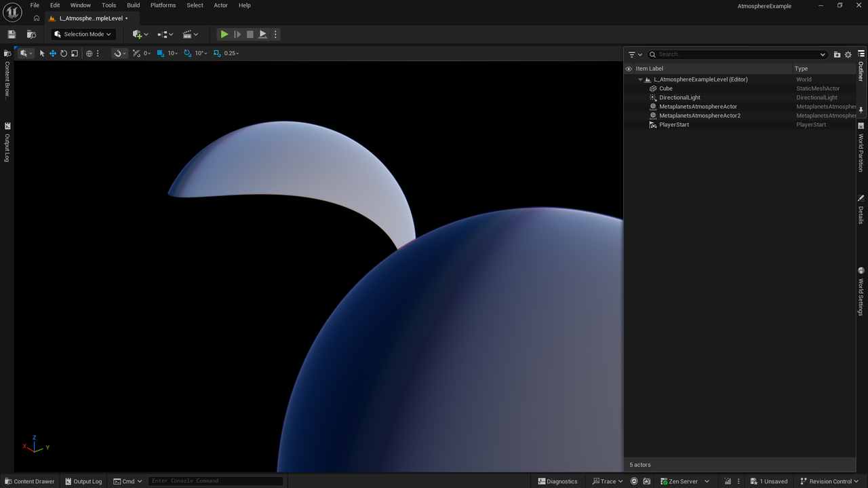Open the Output Log in status bar
Viewport: 868px width, 488px height.
point(83,481)
